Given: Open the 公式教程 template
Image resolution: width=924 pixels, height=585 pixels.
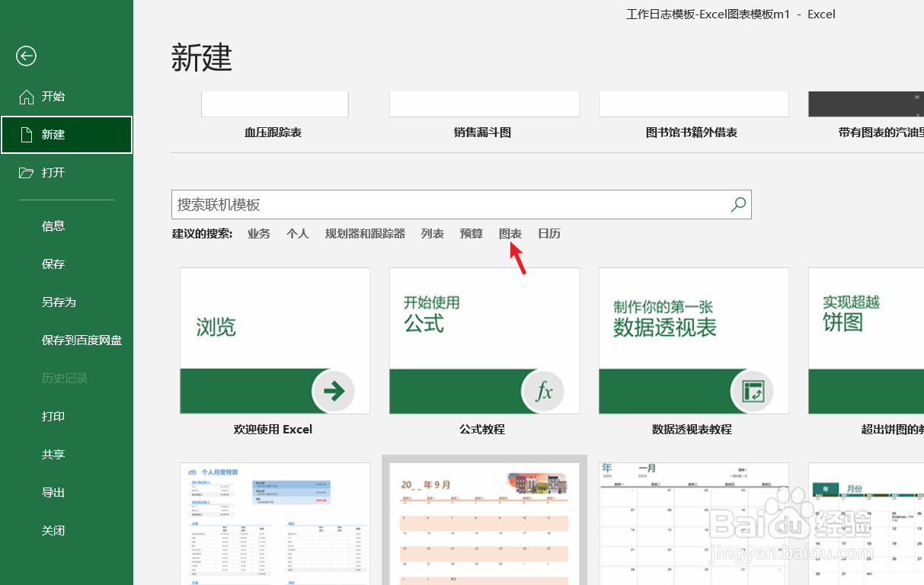Looking at the screenshot, I should coord(484,340).
